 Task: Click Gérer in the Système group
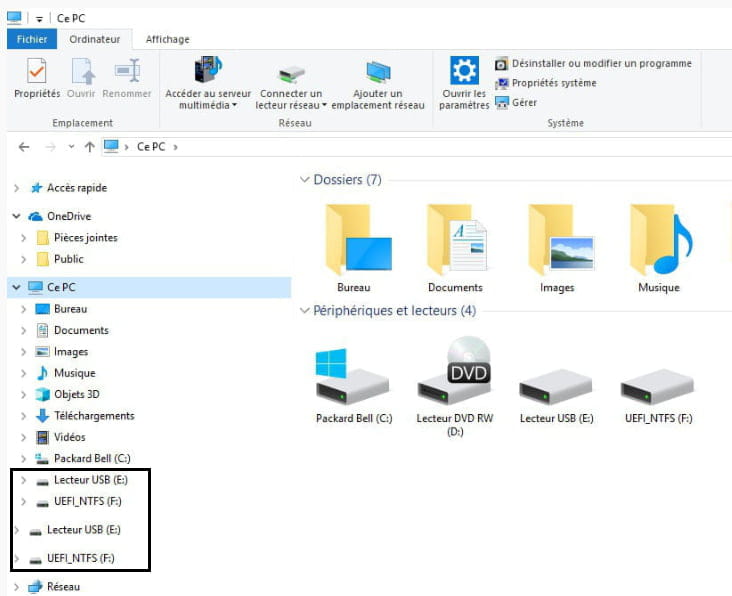pos(516,102)
